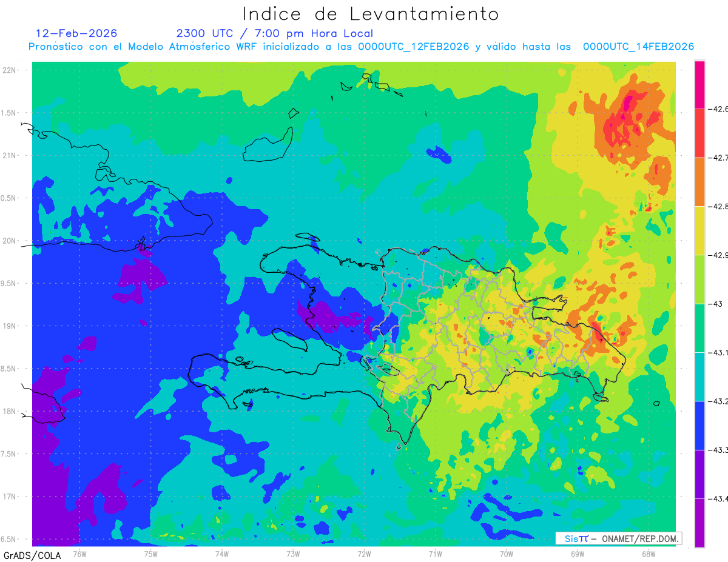Click the legend value "-43.3"
Viewport: 728px width, 562px height.
[x=718, y=450]
